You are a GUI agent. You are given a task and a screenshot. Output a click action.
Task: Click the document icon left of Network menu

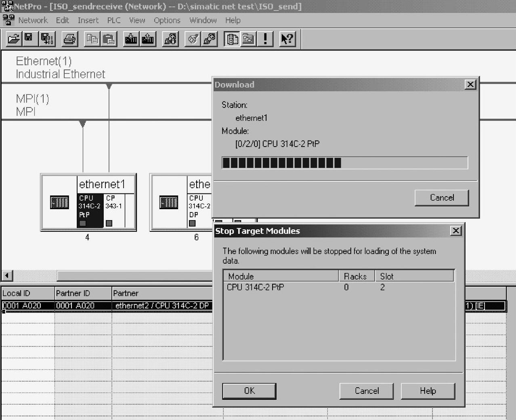coord(8,20)
